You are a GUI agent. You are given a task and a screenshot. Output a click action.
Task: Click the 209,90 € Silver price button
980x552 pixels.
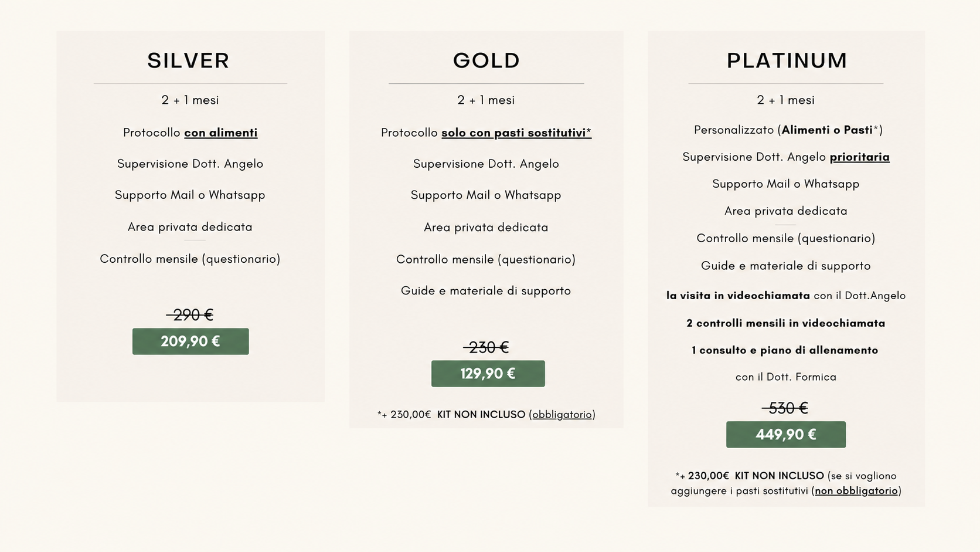point(190,341)
